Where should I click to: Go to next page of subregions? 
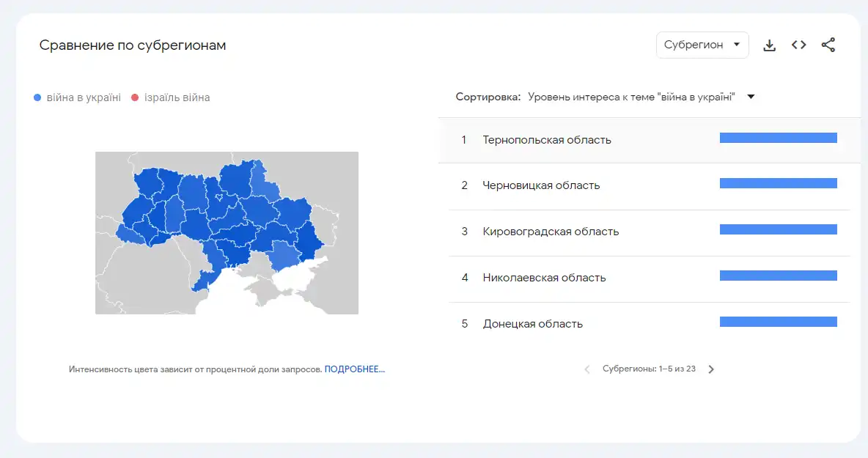[x=711, y=369]
